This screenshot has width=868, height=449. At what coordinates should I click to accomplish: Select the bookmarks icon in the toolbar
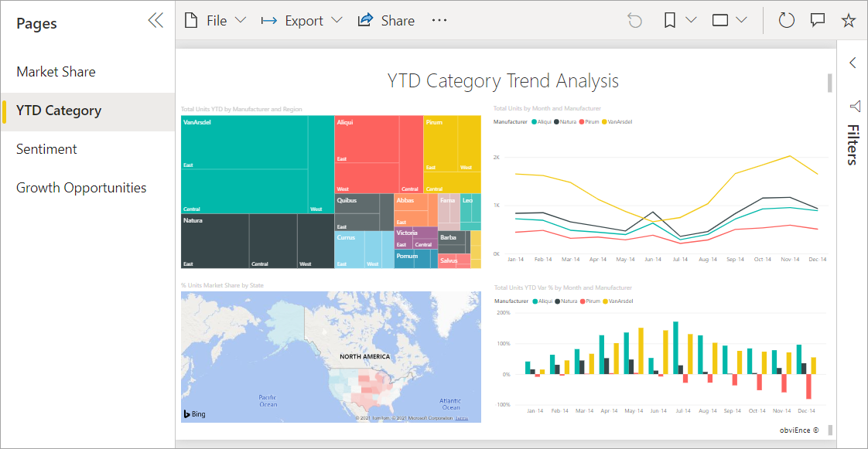(x=670, y=20)
